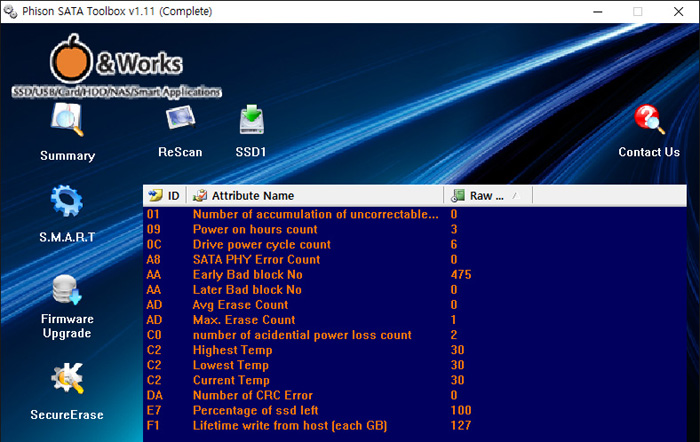Screen dimensions: 700x442
Task: Click raw value 127
Action: click(461, 425)
